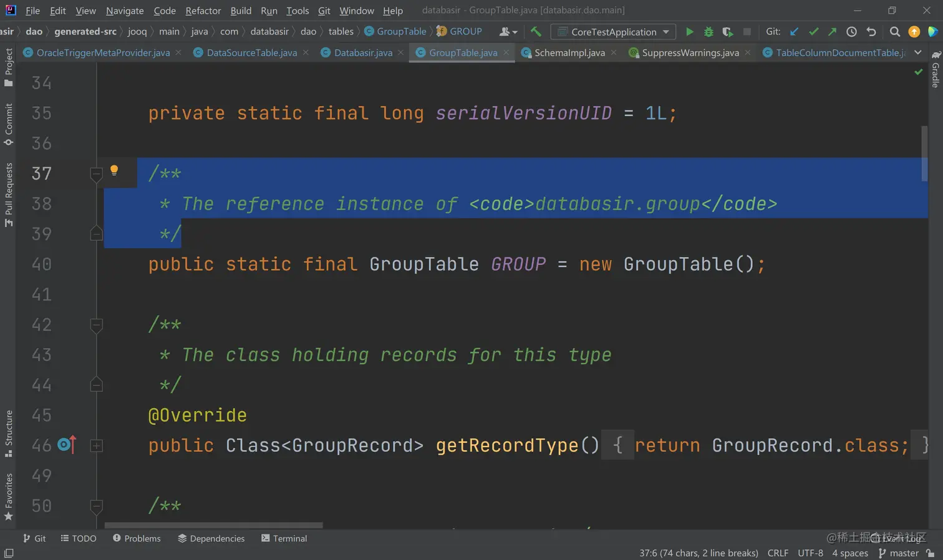Click the GroupTable class breadcrumb
Image resolution: width=943 pixels, height=560 pixels.
click(395, 32)
